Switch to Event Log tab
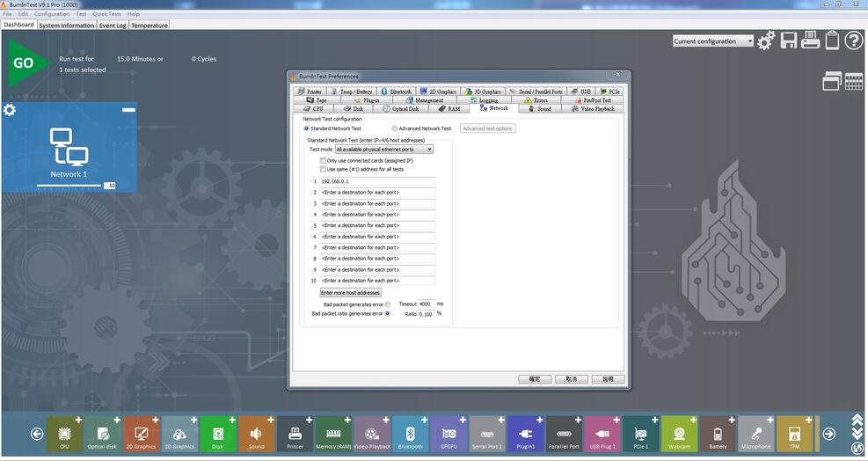868x461 pixels. click(x=113, y=26)
